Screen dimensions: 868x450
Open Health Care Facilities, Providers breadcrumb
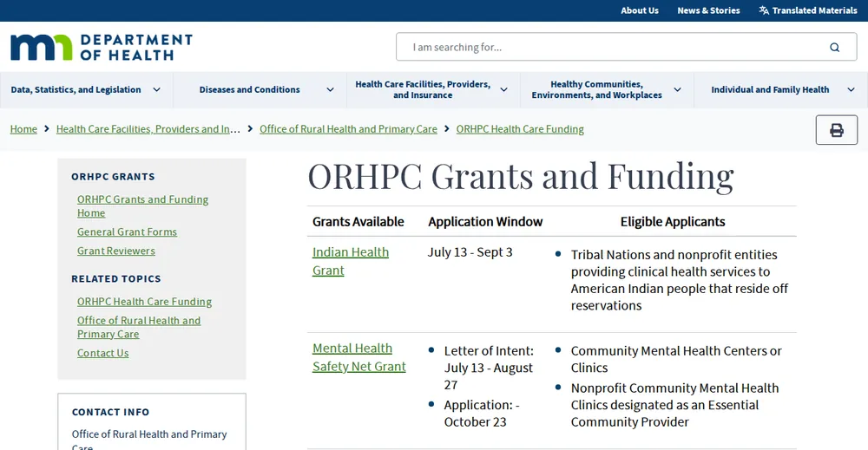click(x=148, y=129)
